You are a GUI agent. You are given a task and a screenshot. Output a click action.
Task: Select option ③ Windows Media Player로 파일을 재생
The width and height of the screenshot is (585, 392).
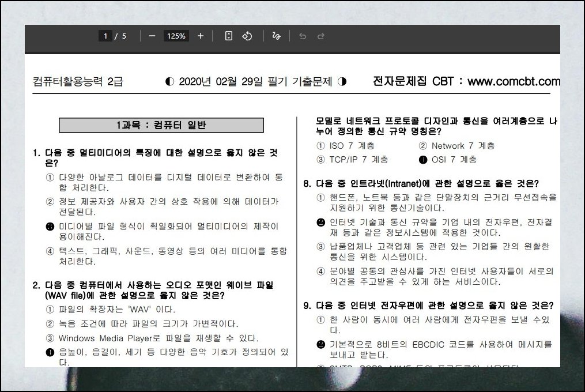coord(152,338)
